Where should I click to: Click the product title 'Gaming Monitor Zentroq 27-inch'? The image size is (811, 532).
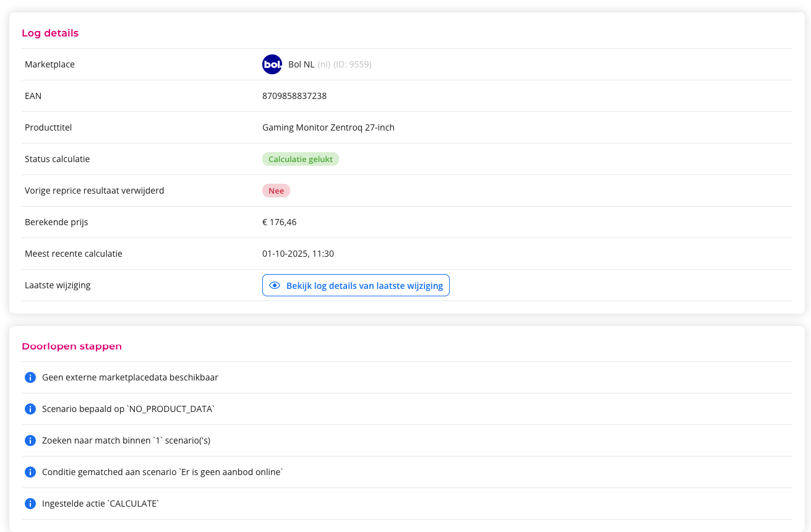coord(328,127)
